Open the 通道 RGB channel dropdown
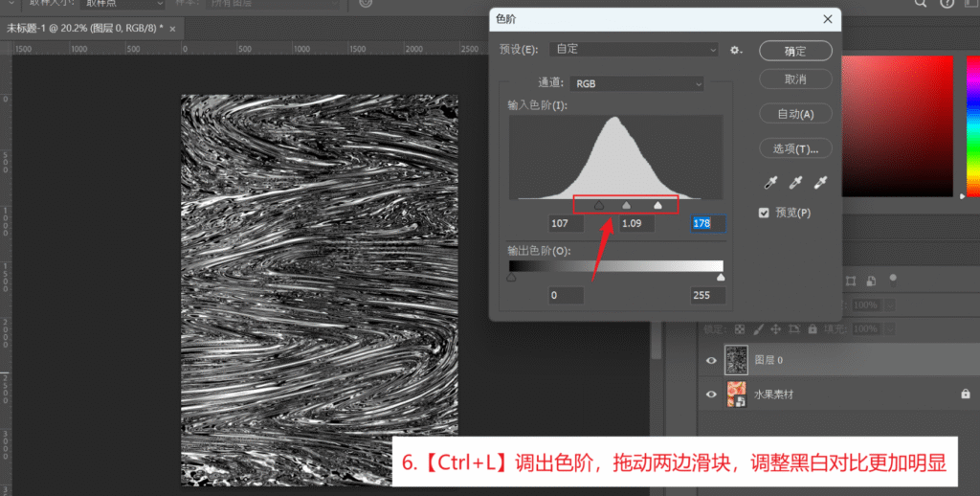The width and height of the screenshot is (980, 496). (x=636, y=84)
